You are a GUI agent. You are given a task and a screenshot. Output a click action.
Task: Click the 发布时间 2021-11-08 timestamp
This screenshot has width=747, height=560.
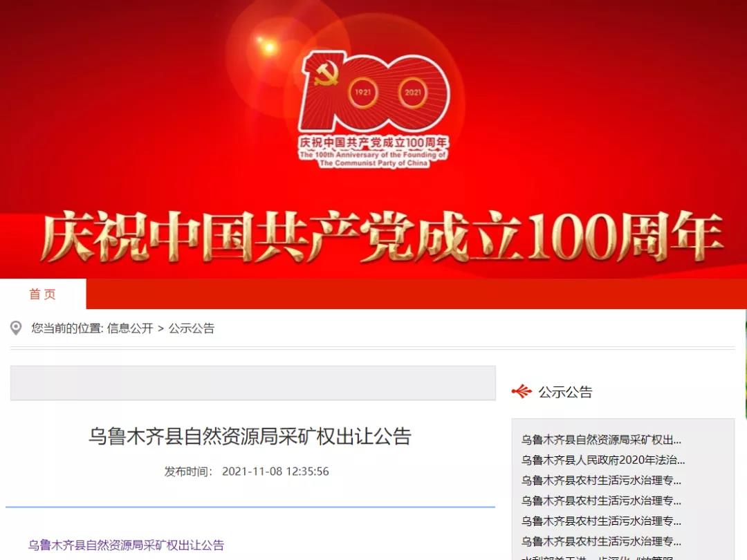[246, 472]
